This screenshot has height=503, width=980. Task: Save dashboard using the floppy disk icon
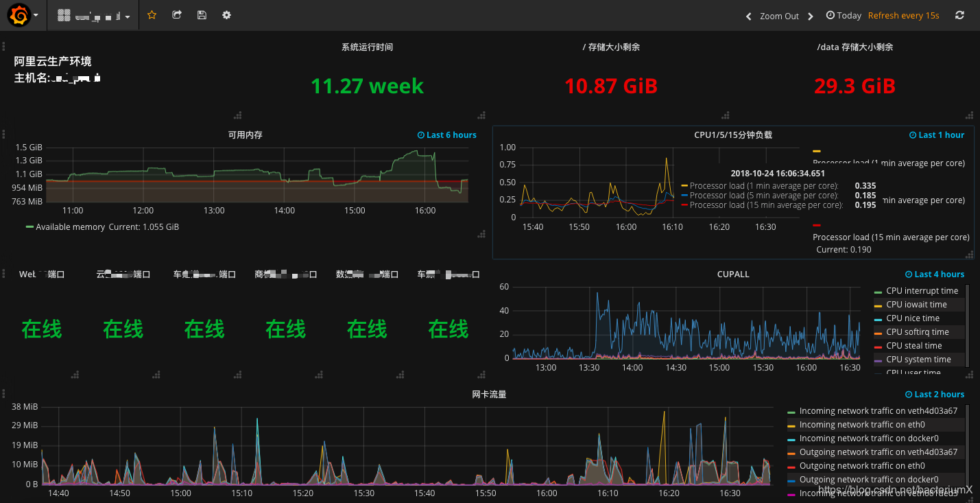[202, 15]
